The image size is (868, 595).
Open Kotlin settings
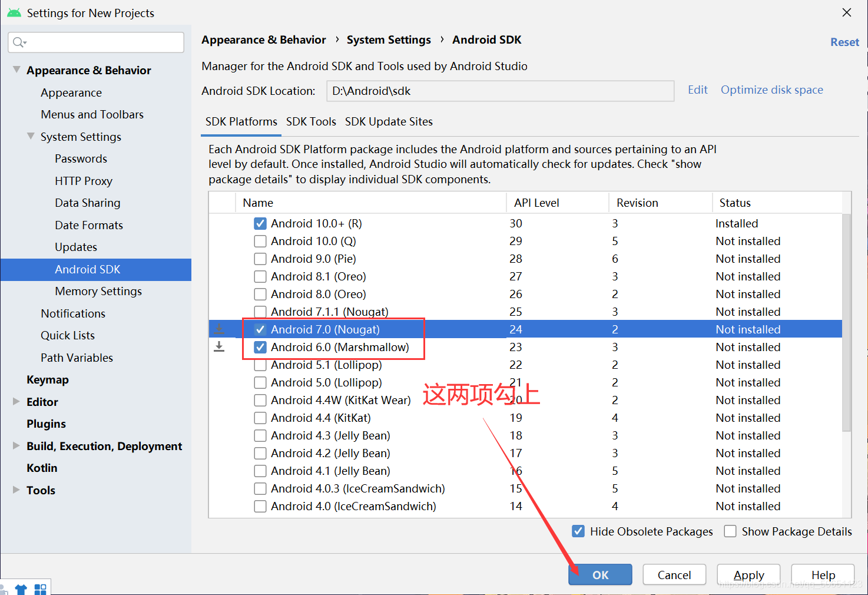[42, 468]
